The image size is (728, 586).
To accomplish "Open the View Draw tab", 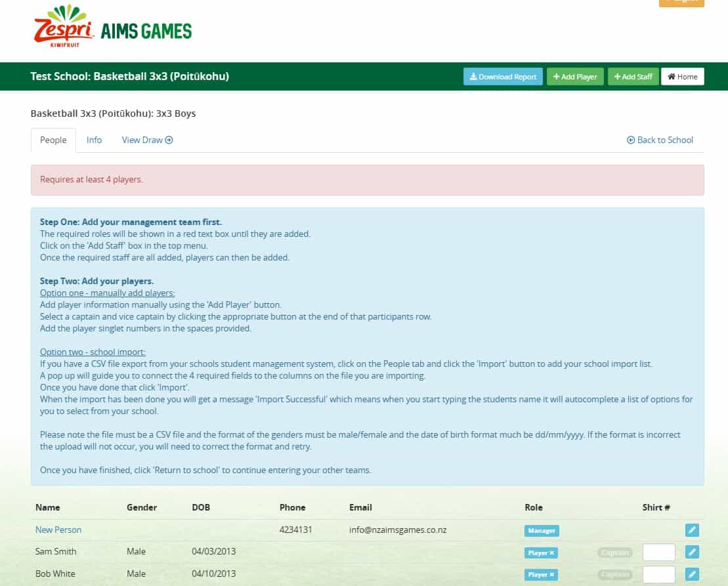I will pos(147,140).
